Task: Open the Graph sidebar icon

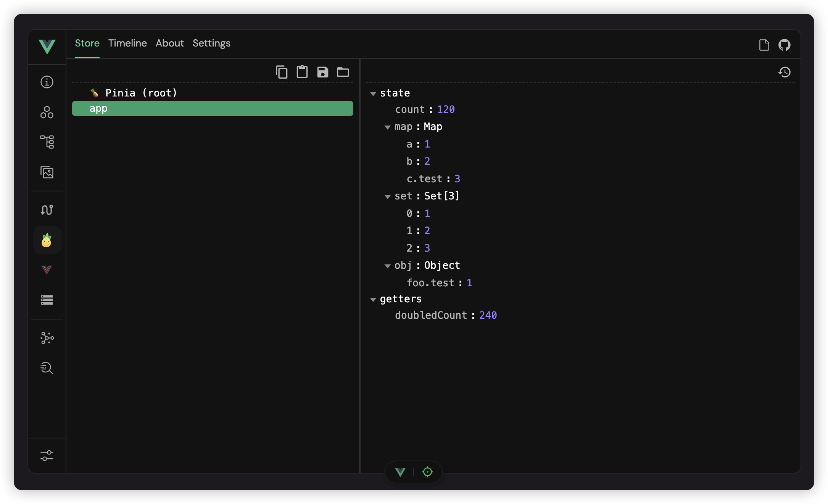Action: 47,338
